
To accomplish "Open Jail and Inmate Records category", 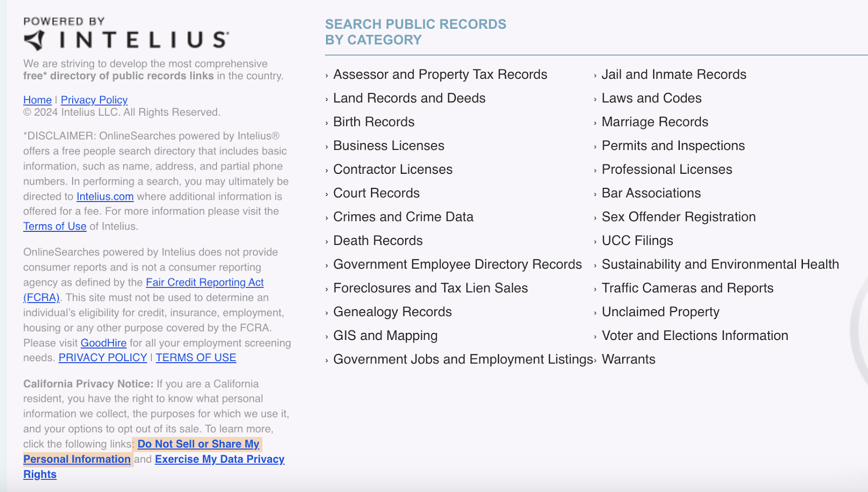I will tap(674, 74).
